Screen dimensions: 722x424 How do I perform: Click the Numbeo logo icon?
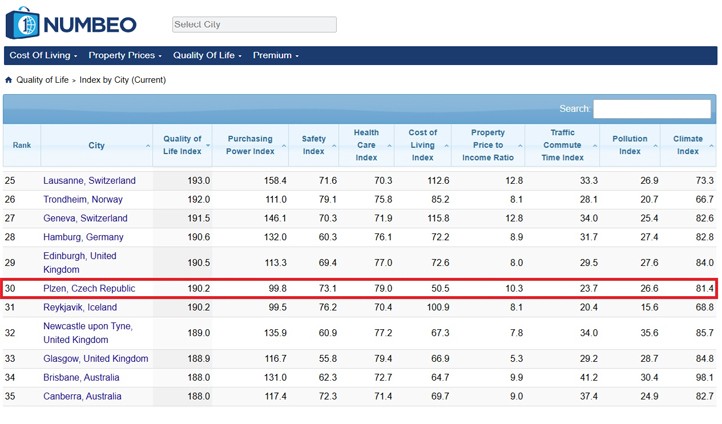[x=22, y=22]
